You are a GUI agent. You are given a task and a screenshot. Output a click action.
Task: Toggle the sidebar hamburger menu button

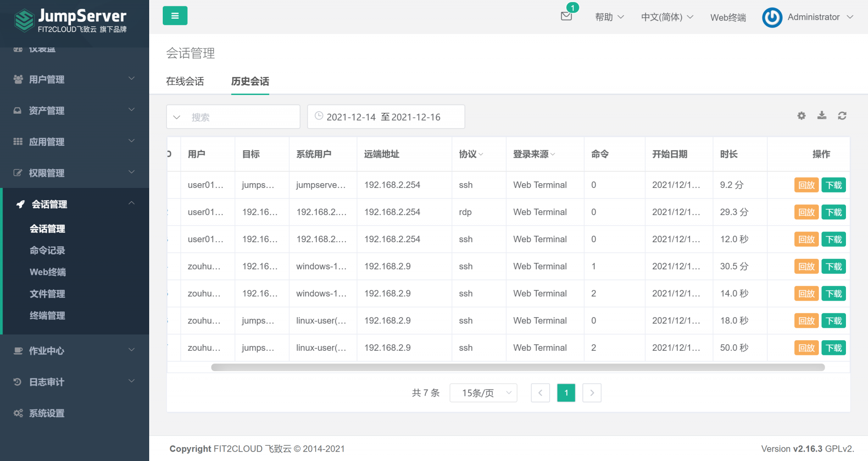pos(175,16)
